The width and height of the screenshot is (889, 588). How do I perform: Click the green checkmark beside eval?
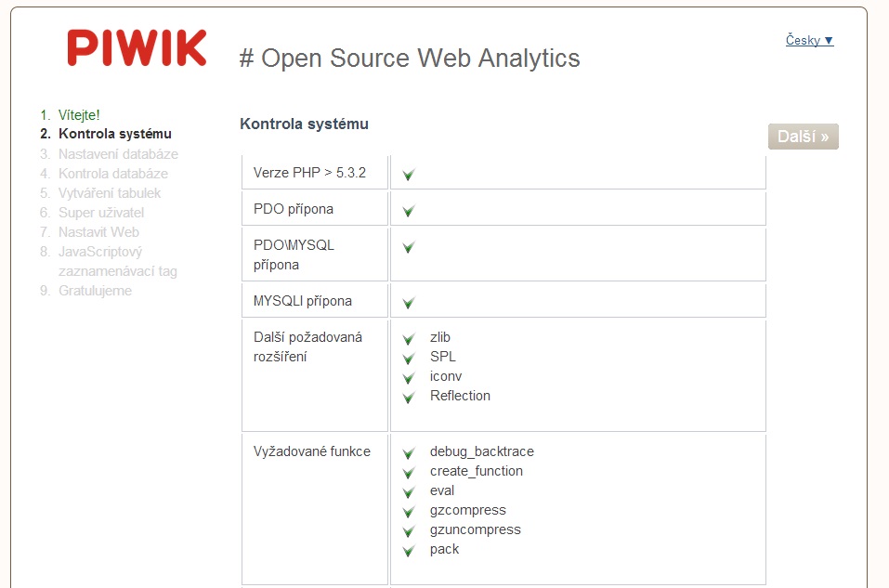tap(408, 492)
